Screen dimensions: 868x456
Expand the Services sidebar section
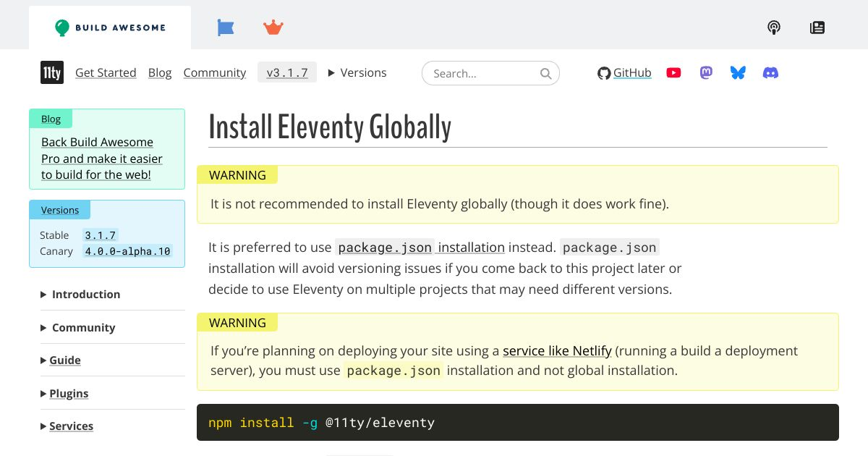[x=67, y=426]
